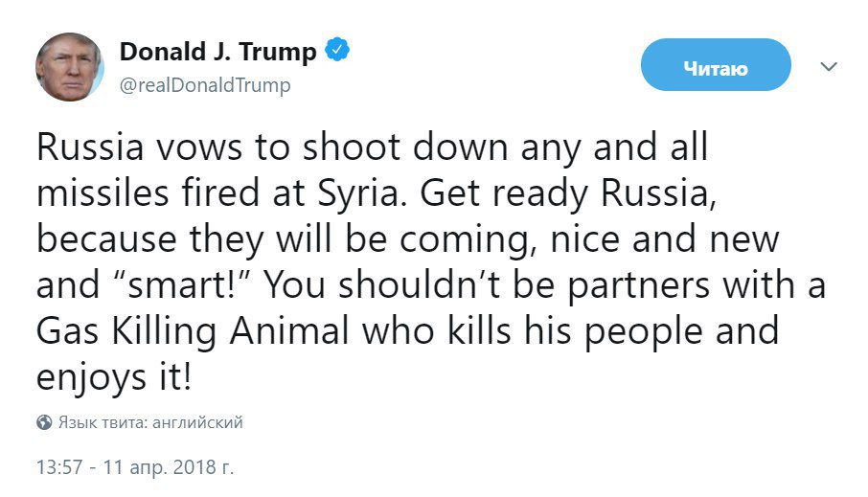Viewport: 868px width, 497px height.
Task: Click the word 'Syria.' in the tweet
Action: coord(362,193)
